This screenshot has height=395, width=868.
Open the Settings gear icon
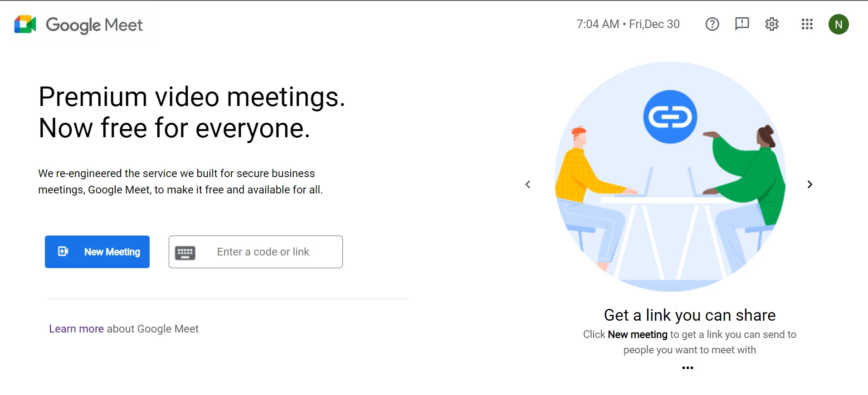[772, 24]
